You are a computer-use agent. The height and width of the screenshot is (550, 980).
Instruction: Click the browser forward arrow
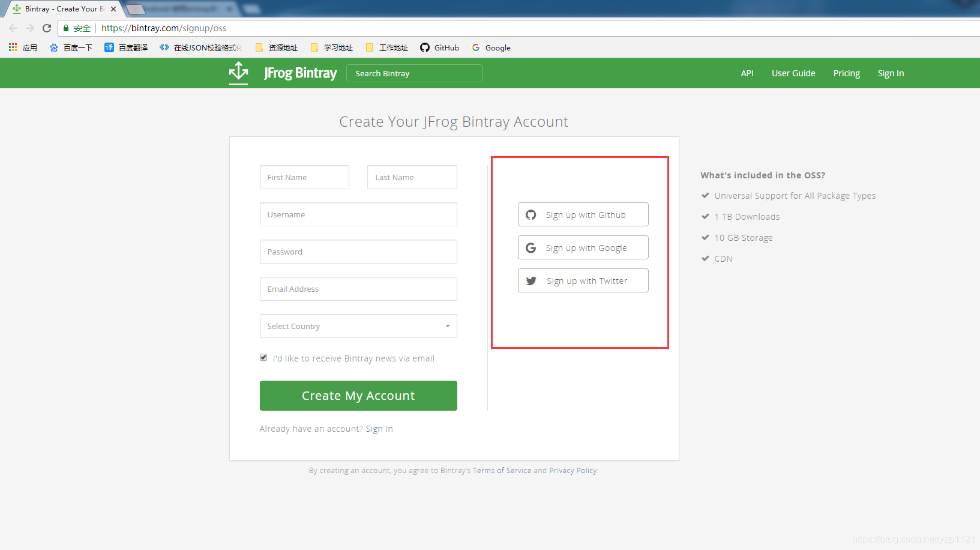[x=30, y=28]
